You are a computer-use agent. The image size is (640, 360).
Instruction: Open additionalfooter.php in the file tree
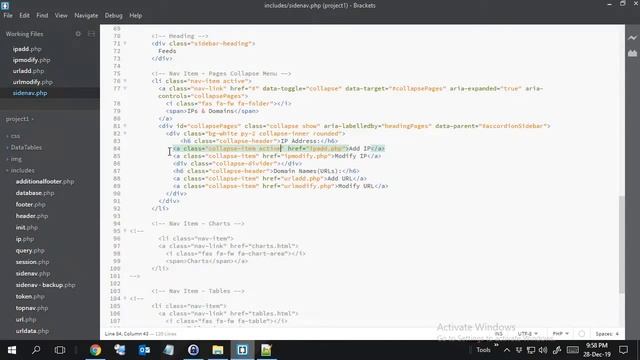[45, 182]
